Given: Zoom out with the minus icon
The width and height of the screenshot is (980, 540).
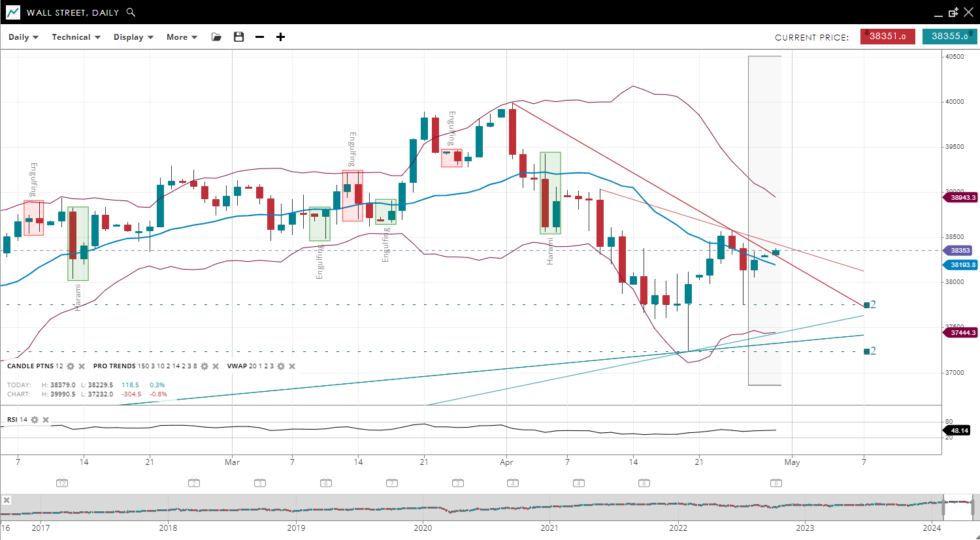Looking at the screenshot, I should (259, 37).
